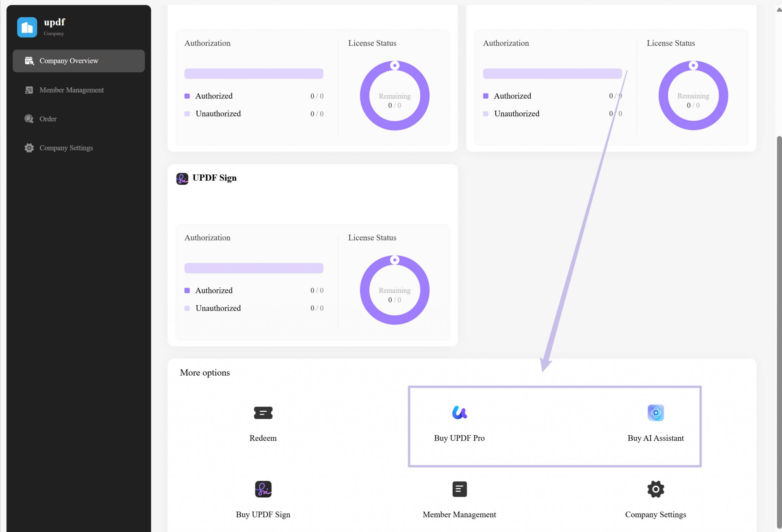Click the Buy UPDF Pro logo icon
782x532 pixels.
(x=459, y=413)
